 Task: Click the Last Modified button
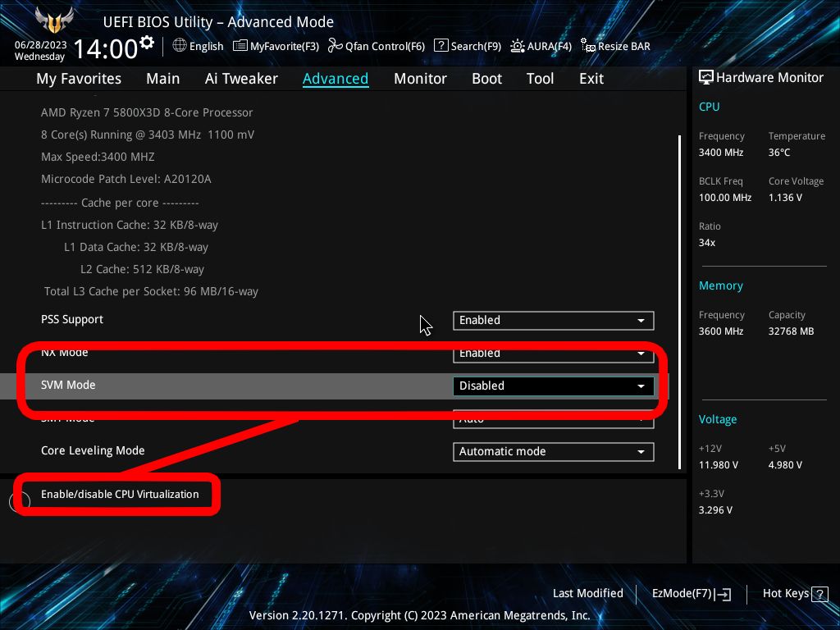click(x=587, y=594)
